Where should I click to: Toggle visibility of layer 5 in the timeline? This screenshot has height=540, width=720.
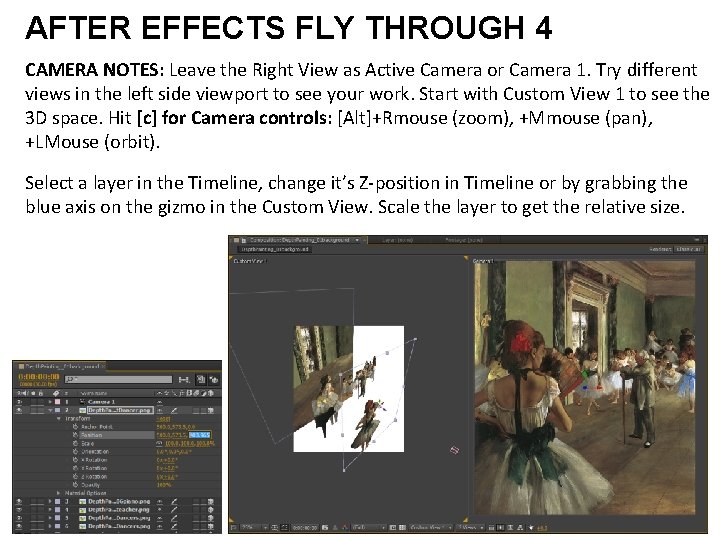[19, 518]
